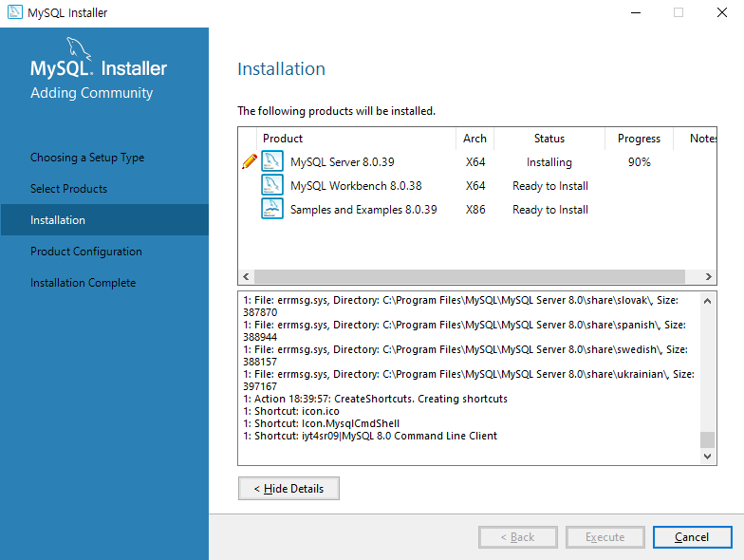The image size is (744, 560).
Task: Click X64 arch cell for MySQL Workbench
Action: coord(475,186)
